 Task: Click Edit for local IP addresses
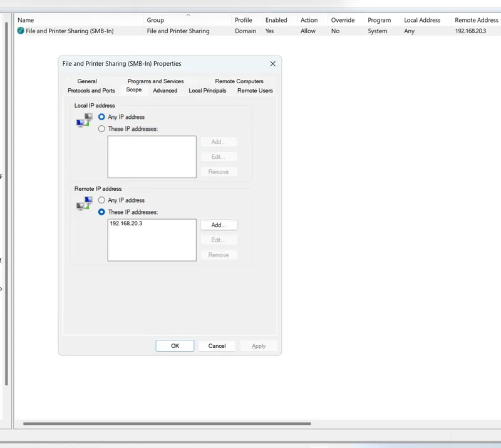point(219,156)
